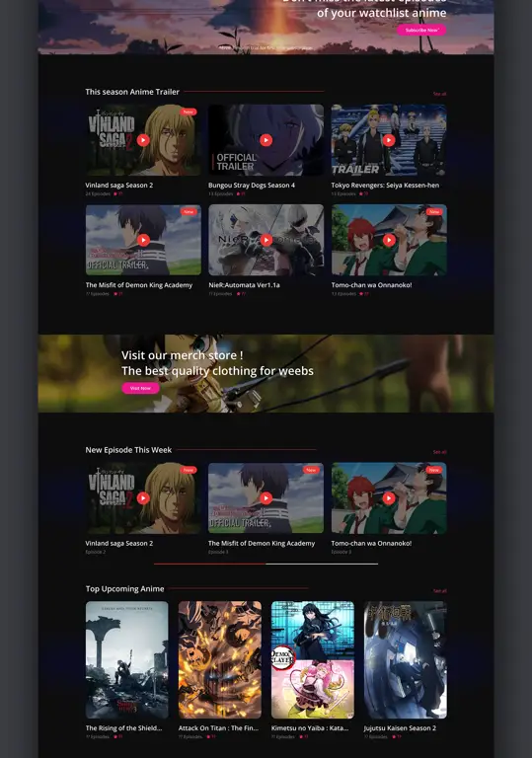Click 'Tomo-chan wa Onnanoko!' title in trailer section
The image size is (532, 758).
tap(371, 285)
